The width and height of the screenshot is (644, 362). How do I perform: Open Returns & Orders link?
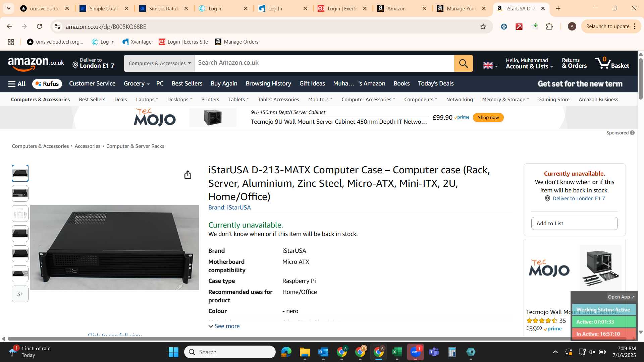pyautogui.click(x=574, y=63)
